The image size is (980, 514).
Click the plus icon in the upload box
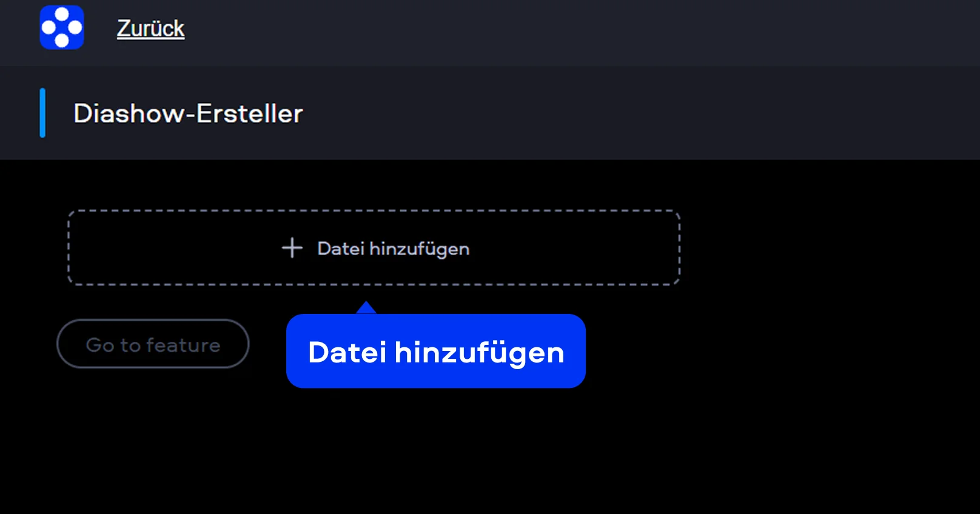tap(292, 248)
